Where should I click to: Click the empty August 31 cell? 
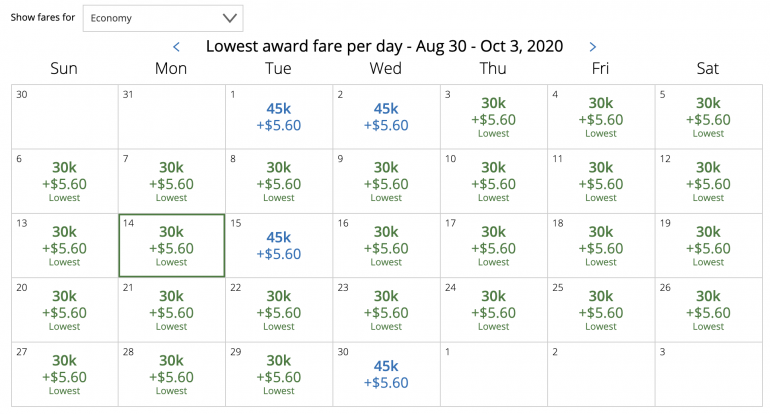tap(171, 117)
